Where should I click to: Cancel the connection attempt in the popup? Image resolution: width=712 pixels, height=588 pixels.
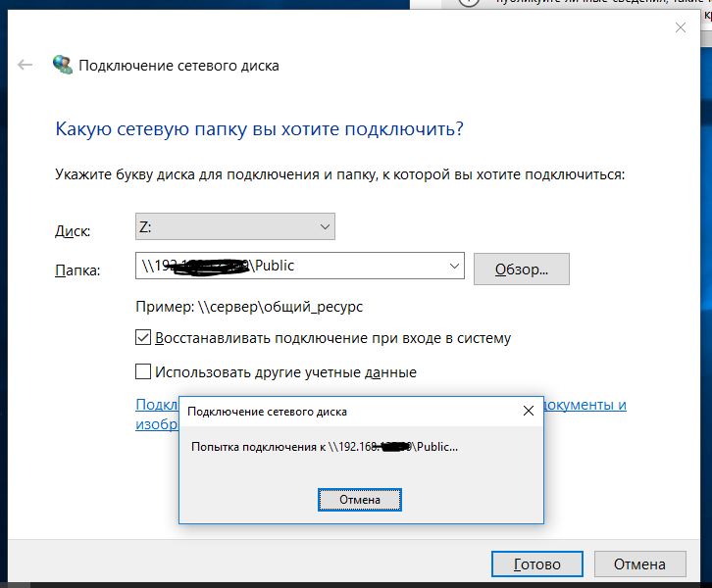pyautogui.click(x=360, y=500)
